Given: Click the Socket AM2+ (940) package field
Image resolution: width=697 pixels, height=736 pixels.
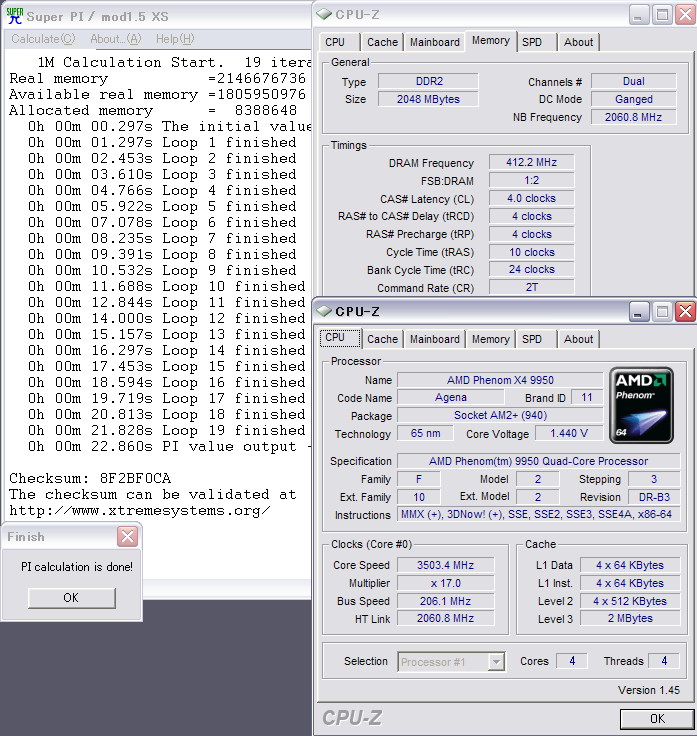Looking at the screenshot, I should (500, 415).
